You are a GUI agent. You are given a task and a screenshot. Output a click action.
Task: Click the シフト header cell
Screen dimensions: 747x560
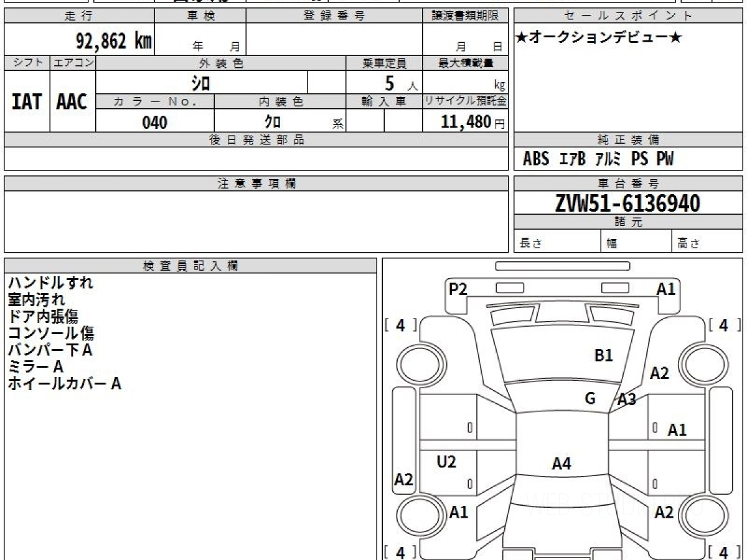coord(27,63)
